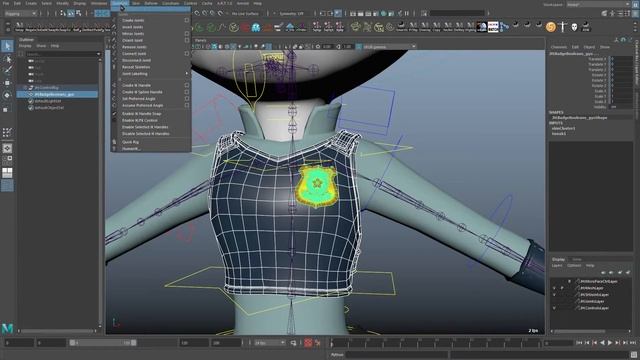Screen dimensions: 640x360
Task: Open the Symmetry Off dropdown
Action: (x=291, y=13)
